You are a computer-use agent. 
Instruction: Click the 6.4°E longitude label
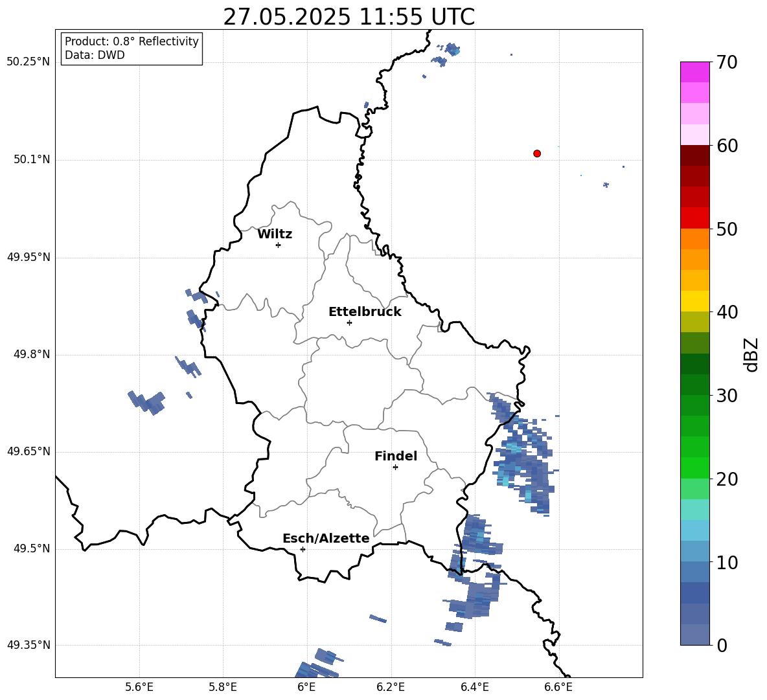[474, 687]
